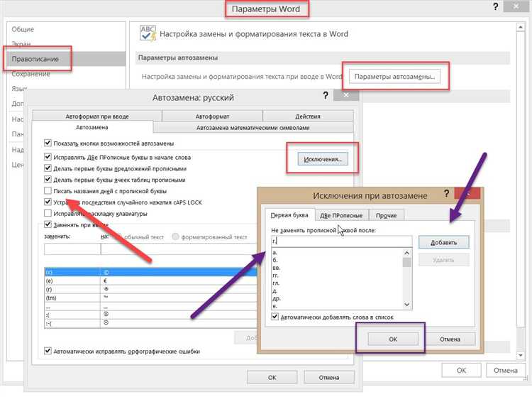This screenshot has width=532, height=397.
Task: Click Отмена in Параметры Word window
Action: point(506,370)
